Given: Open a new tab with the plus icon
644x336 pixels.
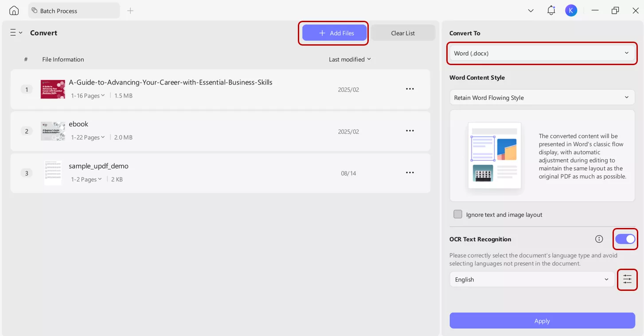Looking at the screenshot, I should point(130,10).
